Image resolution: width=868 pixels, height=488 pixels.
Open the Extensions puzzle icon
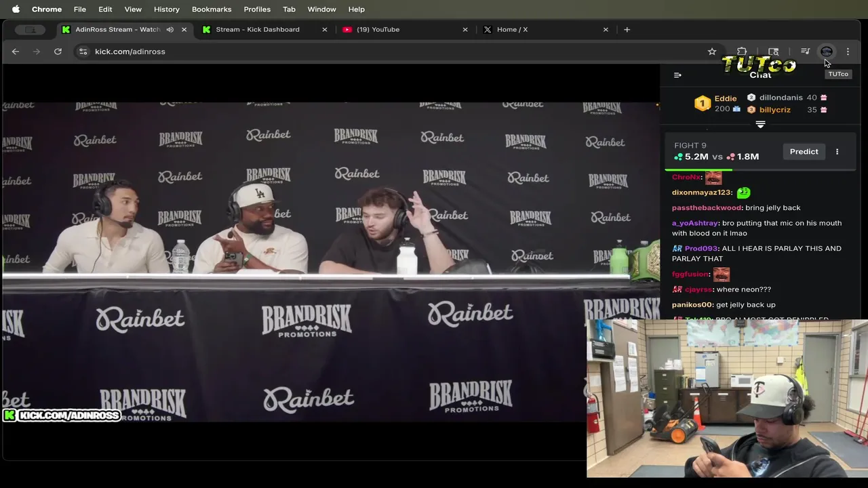point(742,52)
